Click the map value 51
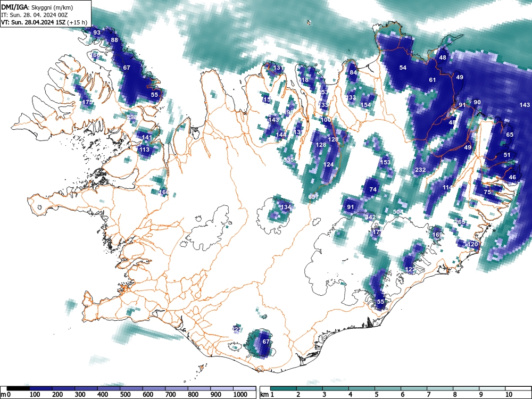532x399 pixels. [x=507, y=155]
